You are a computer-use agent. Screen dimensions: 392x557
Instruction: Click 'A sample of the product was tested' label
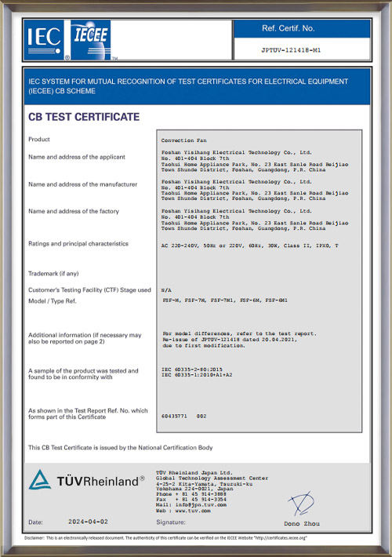click(83, 373)
